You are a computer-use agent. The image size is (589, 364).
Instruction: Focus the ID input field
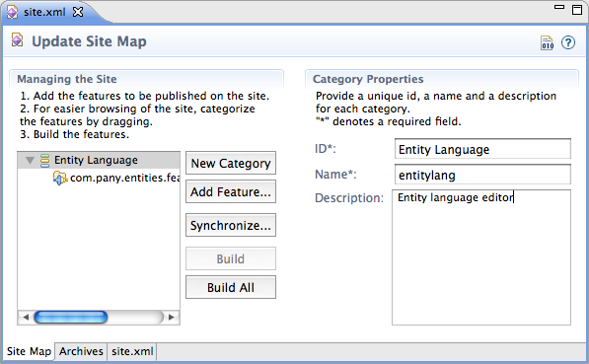pyautogui.click(x=482, y=149)
